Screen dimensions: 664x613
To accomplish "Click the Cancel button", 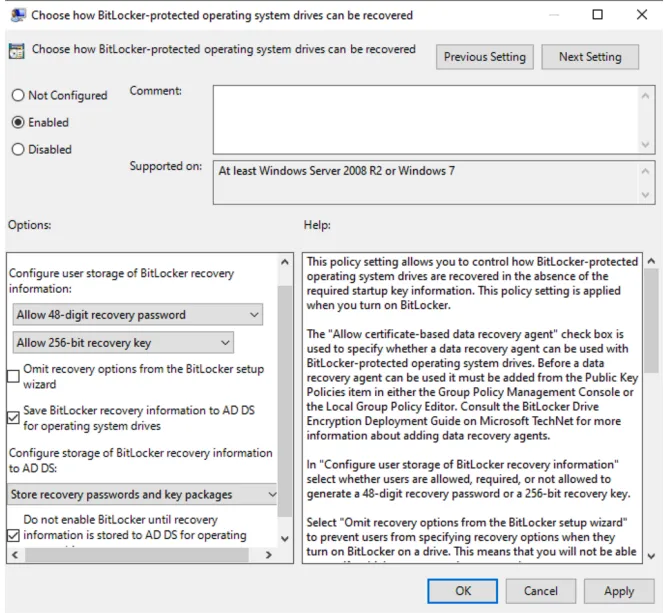I will 541,591.
